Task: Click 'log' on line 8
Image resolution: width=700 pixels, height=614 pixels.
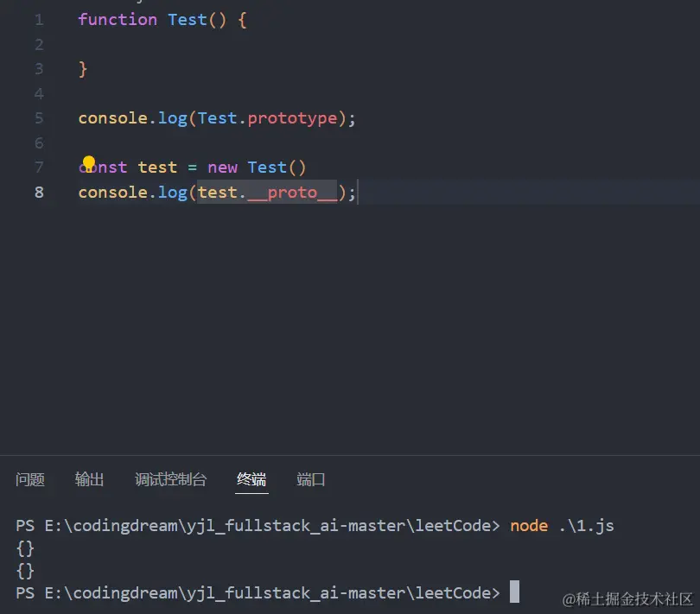Action: pyautogui.click(x=173, y=193)
